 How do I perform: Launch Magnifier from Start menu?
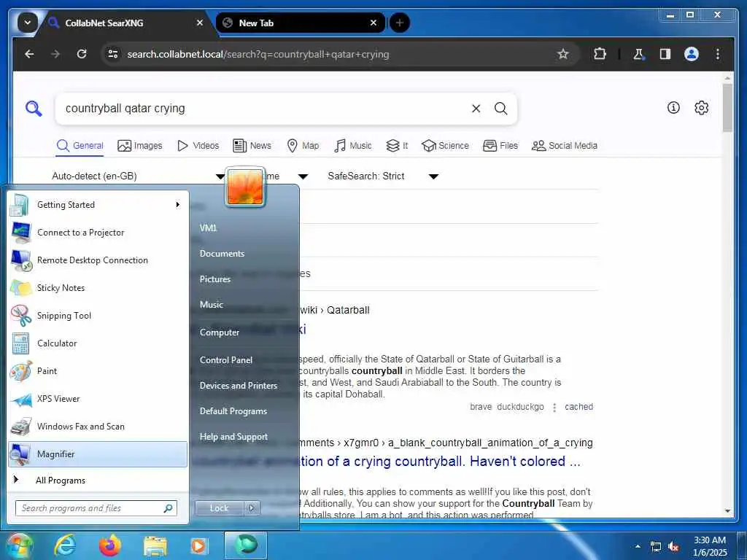pos(98,454)
